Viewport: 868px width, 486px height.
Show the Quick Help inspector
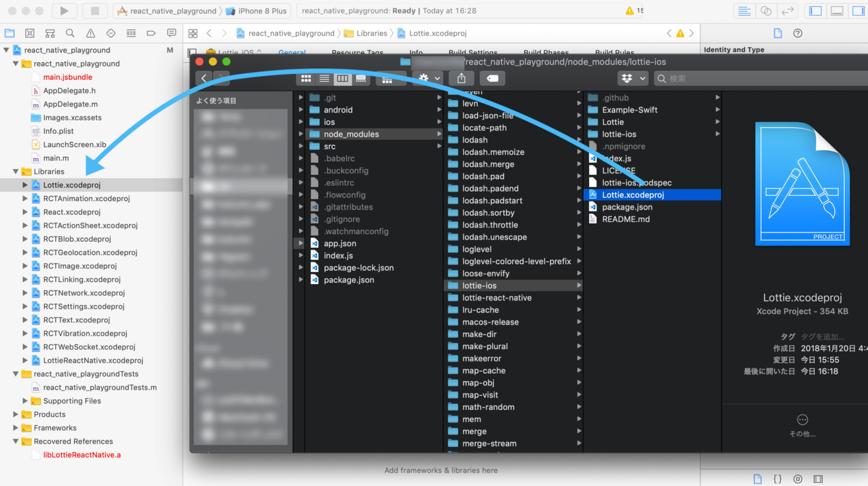[798, 33]
